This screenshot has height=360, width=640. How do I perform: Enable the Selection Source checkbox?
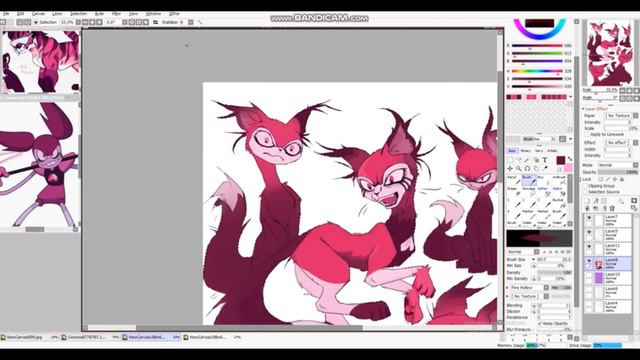click(586, 192)
